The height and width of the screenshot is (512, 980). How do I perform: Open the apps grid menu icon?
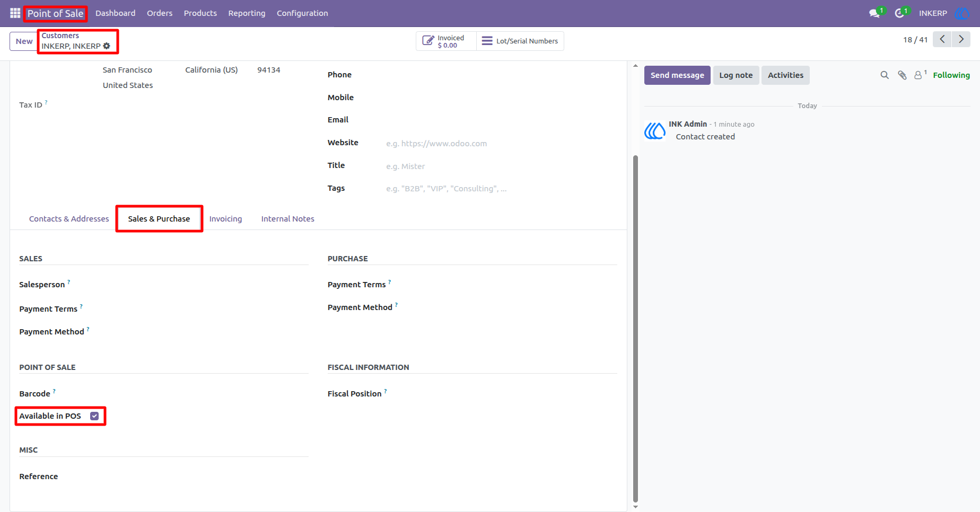(15, 13)
